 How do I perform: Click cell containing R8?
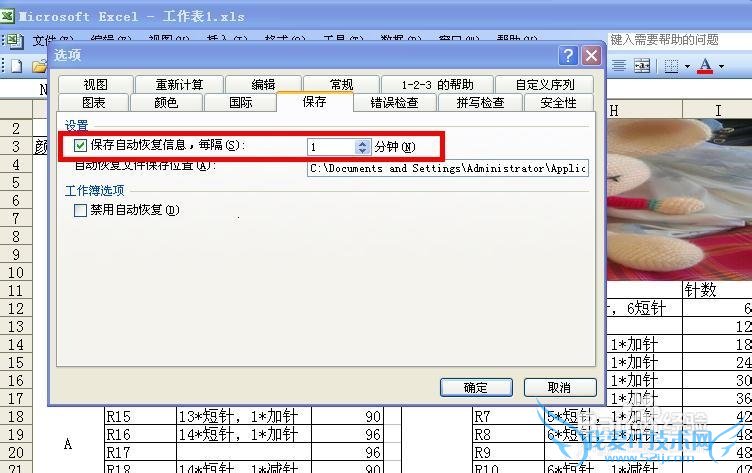click(x=508, y=434)
